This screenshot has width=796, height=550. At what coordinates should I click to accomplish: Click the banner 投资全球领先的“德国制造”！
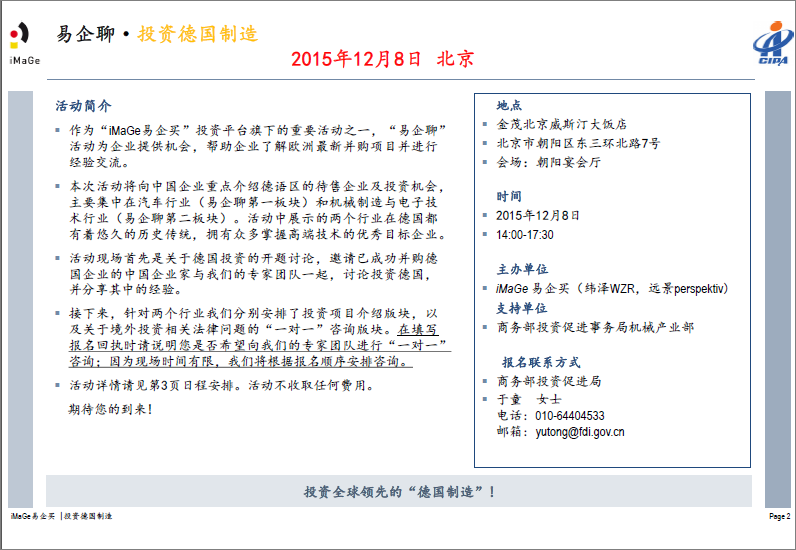click(399, 492)
